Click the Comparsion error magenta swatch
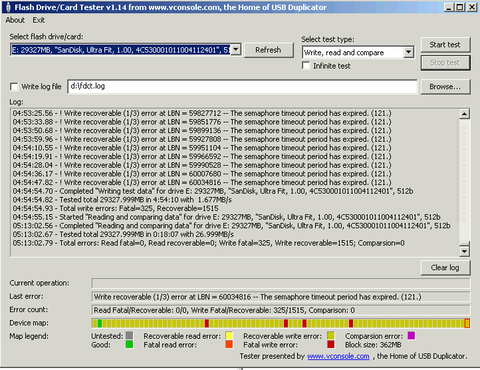The width and height of the screenshot is (480, 370). (x=411, y=335)
